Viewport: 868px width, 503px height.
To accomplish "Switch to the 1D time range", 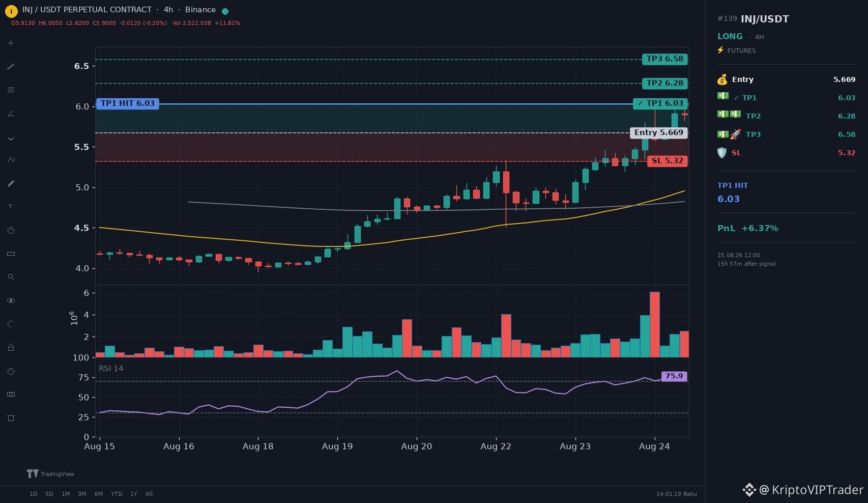I will pos(33,494).
